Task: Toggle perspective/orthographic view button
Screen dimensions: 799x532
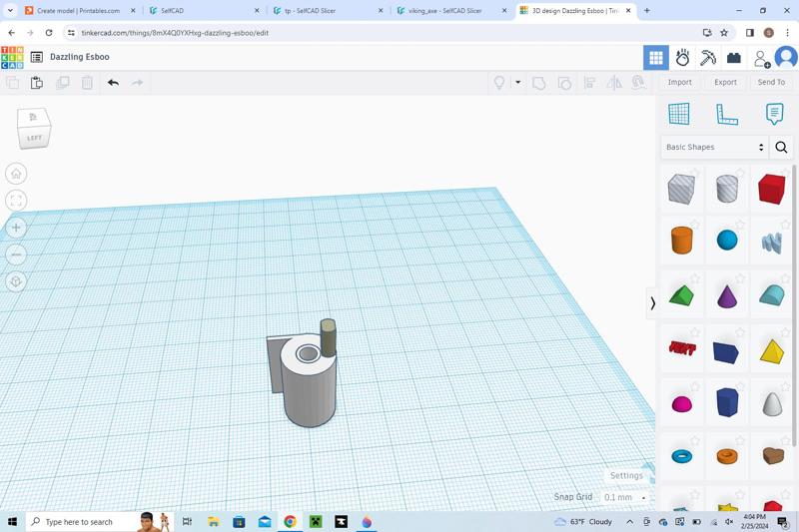Action: (16, 281)
